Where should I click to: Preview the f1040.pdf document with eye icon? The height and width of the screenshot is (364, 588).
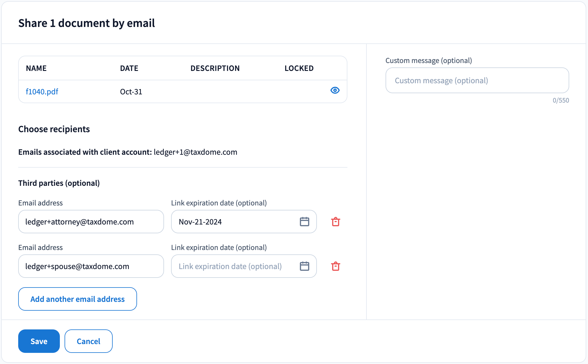pyautogui.click(x=335, y=90)
